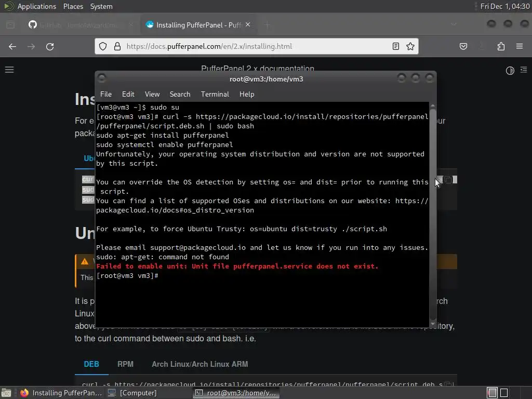Viewport: 532px width, 399px height.
Task: Open docs sidebar navigation hamburger
Action: [9, 70]
